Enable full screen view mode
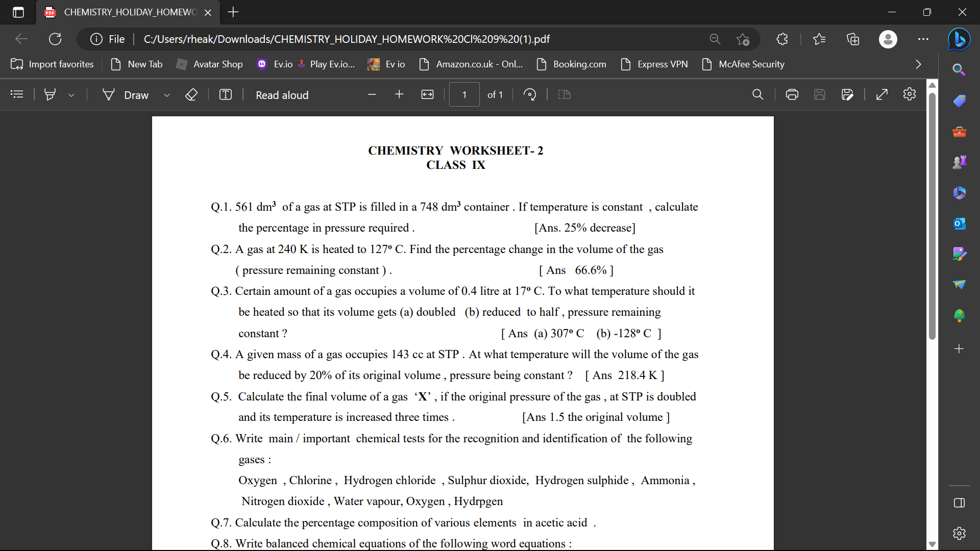Image resolution: width=980 pixels, height=551 pixels. tap(881, 94)
